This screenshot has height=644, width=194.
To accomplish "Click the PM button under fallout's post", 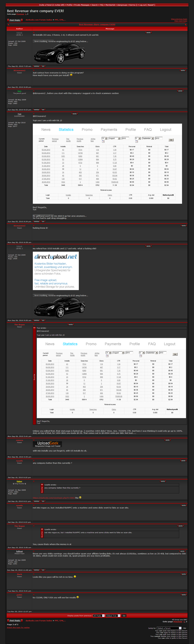I will [x=43, y=570].
